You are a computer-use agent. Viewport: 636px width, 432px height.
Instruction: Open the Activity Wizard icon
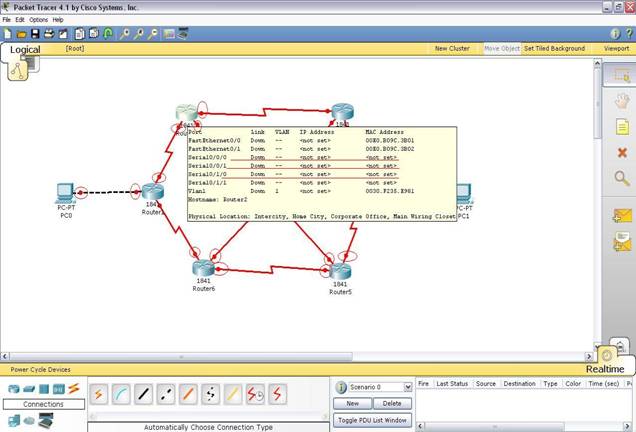point(63,34)
